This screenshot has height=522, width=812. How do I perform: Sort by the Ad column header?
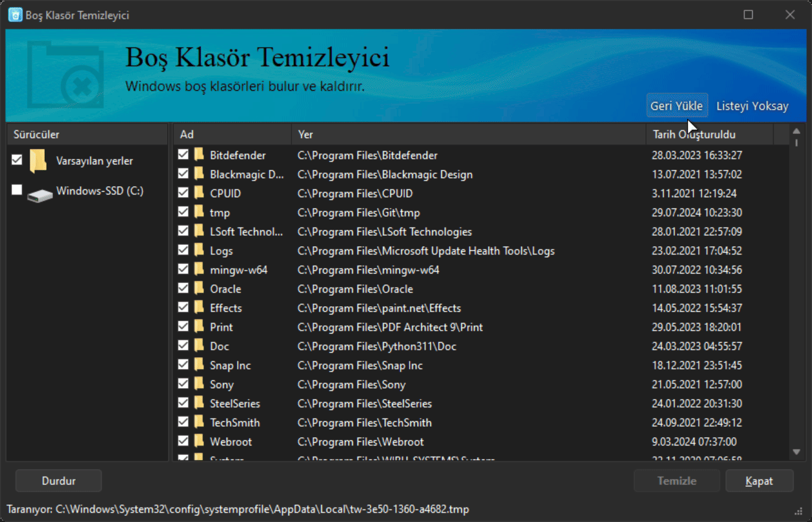(x=232, y=135)
